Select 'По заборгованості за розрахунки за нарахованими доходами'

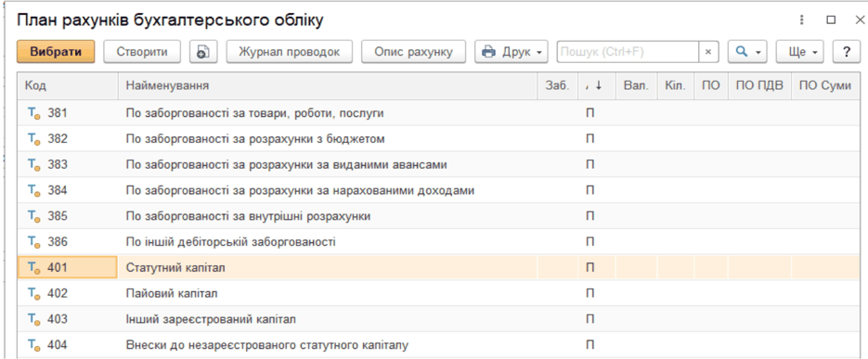(300, 191)
